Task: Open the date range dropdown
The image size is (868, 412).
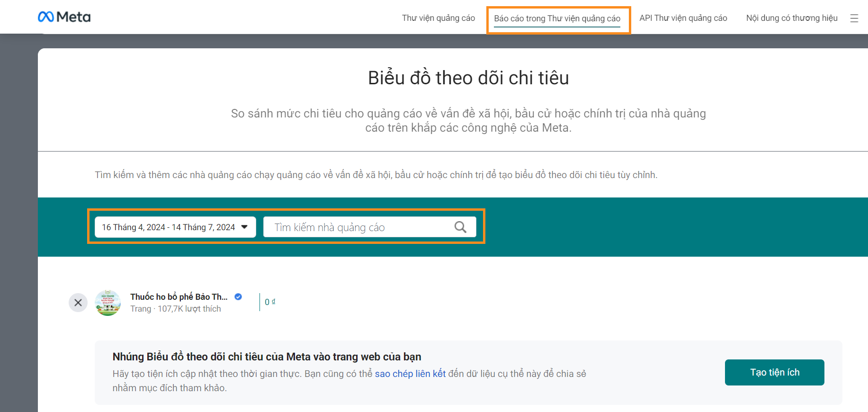Action: coord(175,227)
